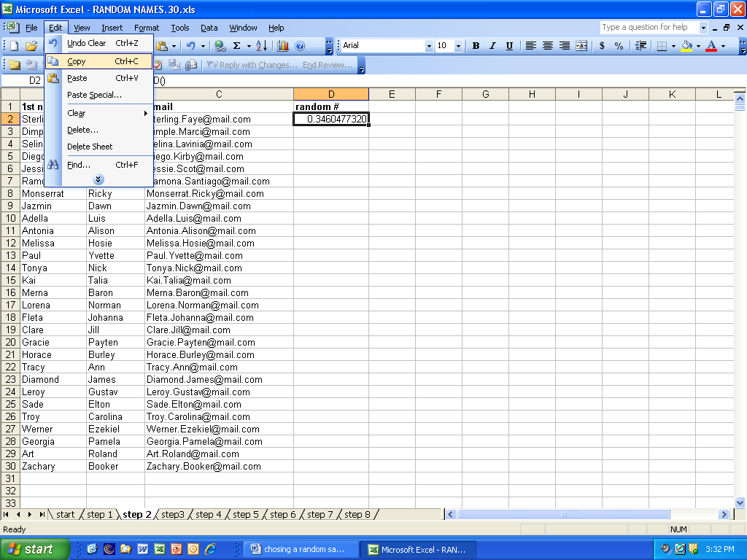Switch to the step 8 sheet tab
The height and width of the screenshot is (560, 747).
357,514
